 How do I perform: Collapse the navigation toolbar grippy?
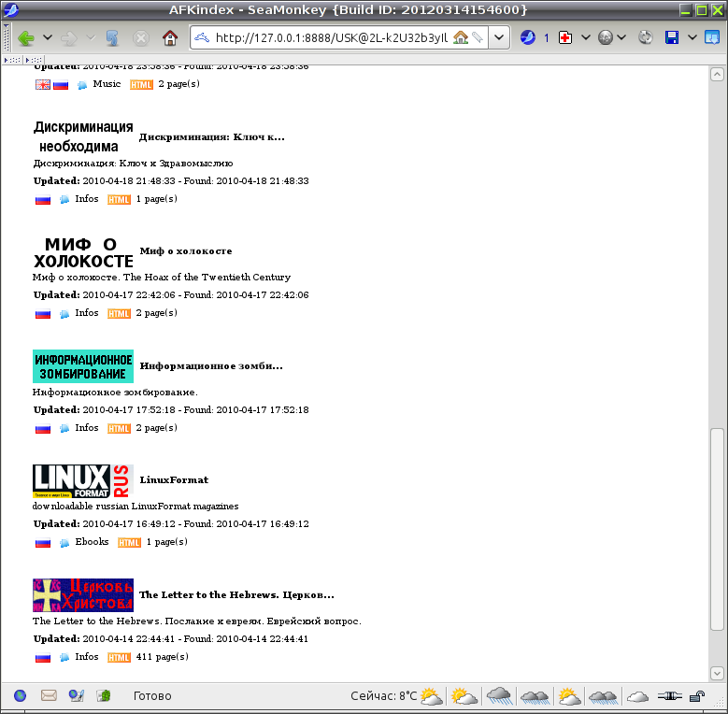pyautogui.click(x=6, y=38)
